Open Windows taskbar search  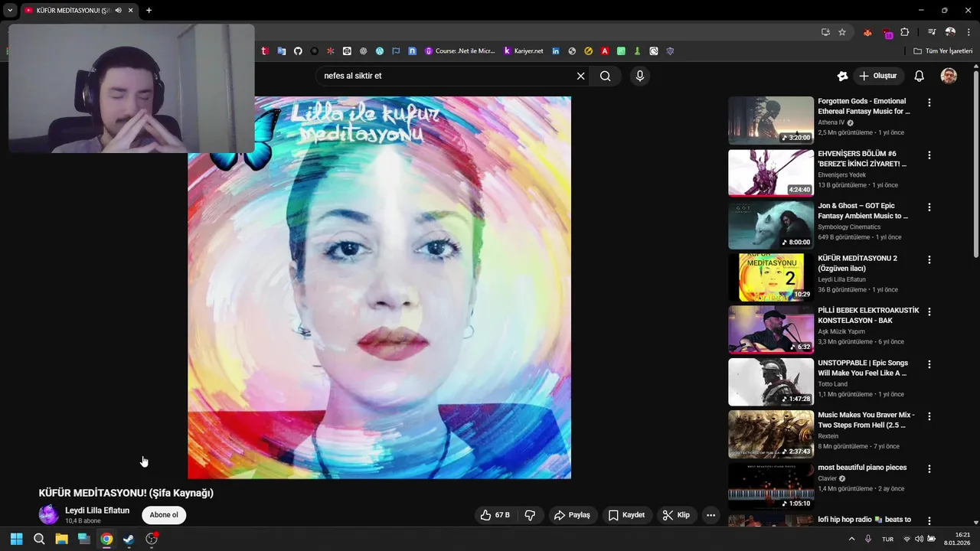point(39,539)
